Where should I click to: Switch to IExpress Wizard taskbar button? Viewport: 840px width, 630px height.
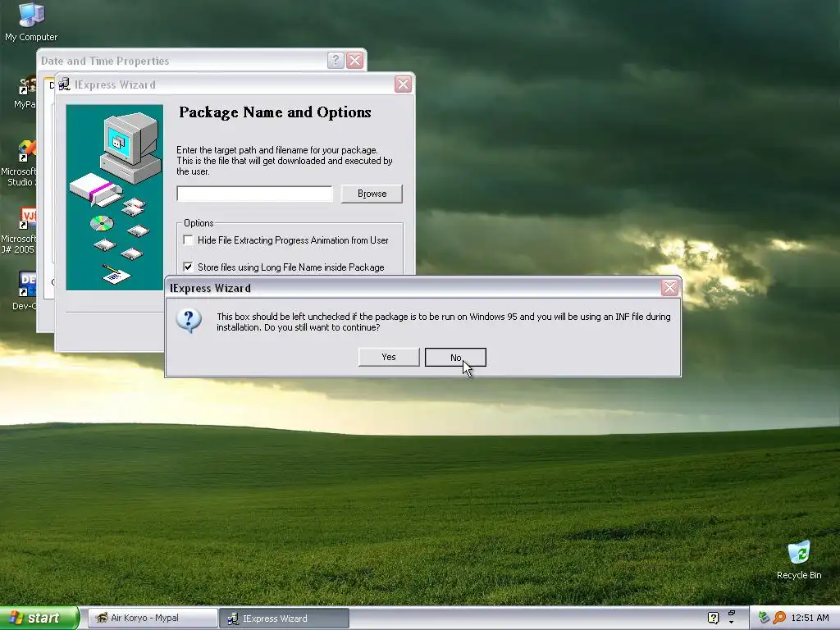coord(284,618)
